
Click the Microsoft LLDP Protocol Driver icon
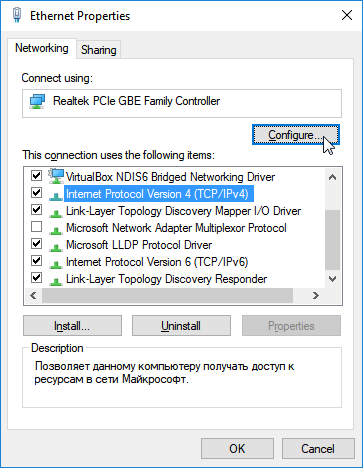click(56, 247)
